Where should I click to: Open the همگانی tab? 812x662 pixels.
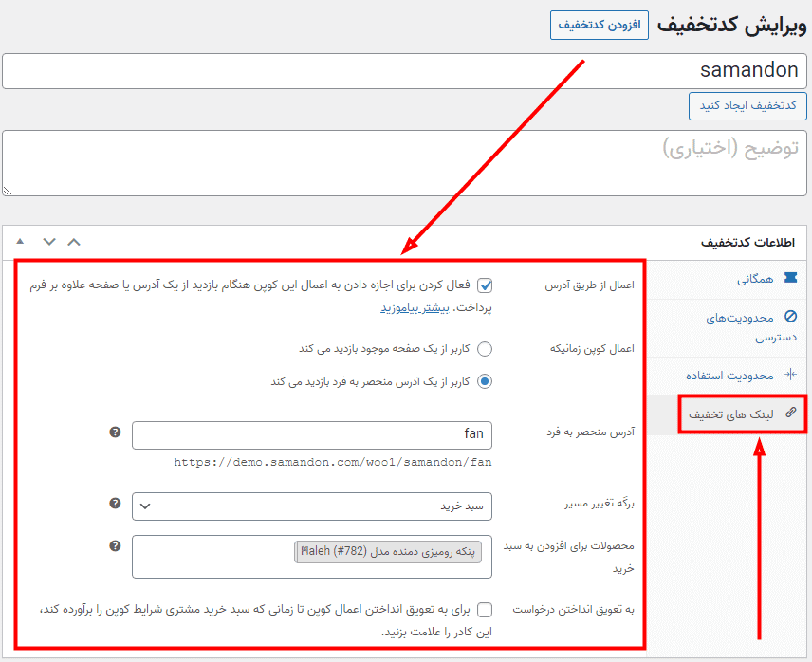tap(727, 280)
